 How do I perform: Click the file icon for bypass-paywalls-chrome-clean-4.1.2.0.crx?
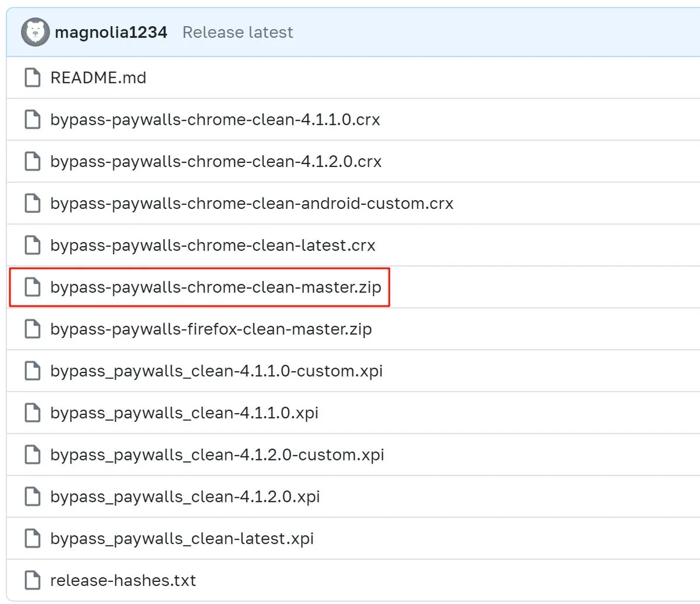(32, 162)
